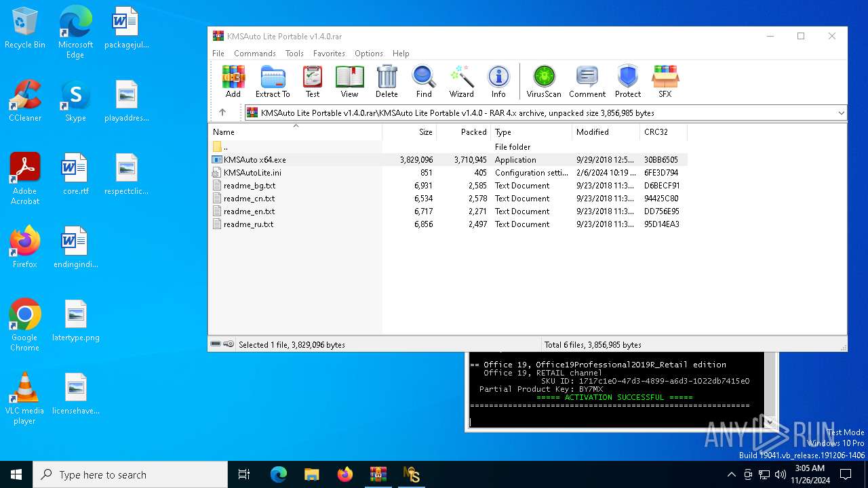Select core.rtf desktop file
868x488 pixels.
(x=75, y=175)
